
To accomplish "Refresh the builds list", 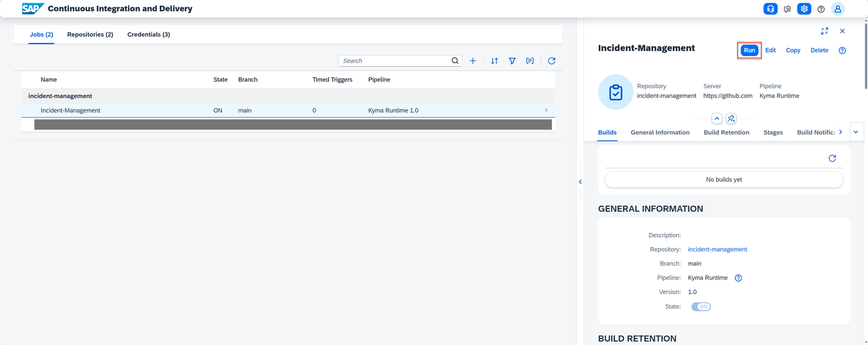I will click(832, 158).
